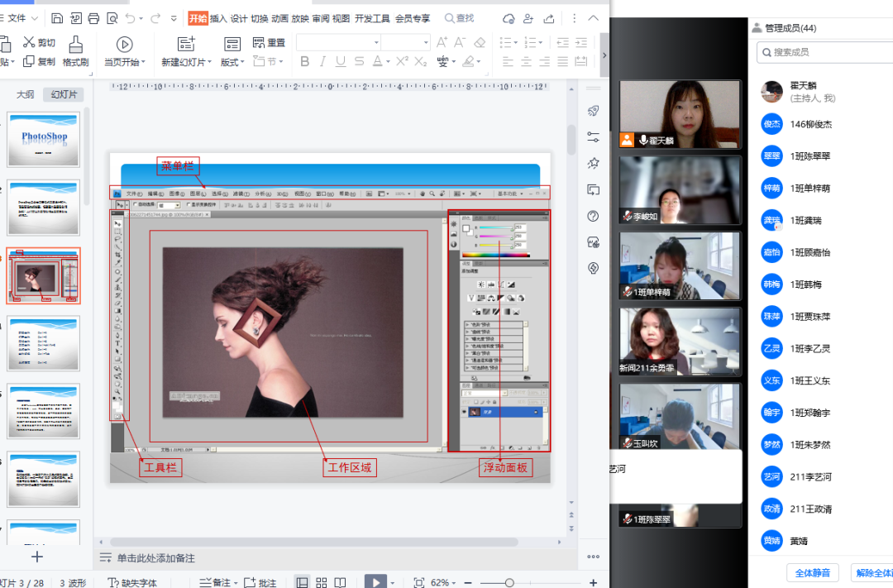Image resolution: width=893 pixels, height=588 pixels.
Task: Open the font name dropdown
Action: [x=376, y=43]
